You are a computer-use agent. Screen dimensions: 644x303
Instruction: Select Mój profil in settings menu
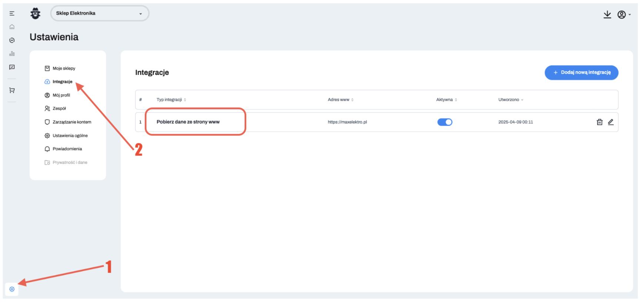(61, 95)
